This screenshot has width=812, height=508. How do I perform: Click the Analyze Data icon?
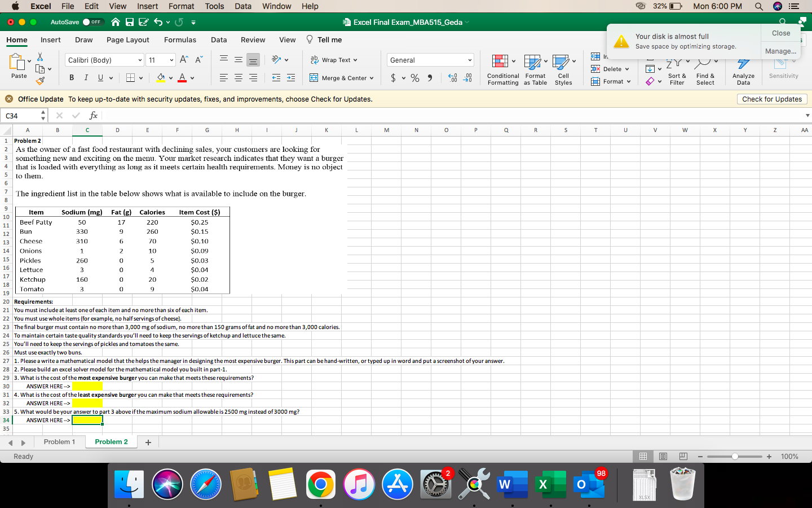(743, 70)
